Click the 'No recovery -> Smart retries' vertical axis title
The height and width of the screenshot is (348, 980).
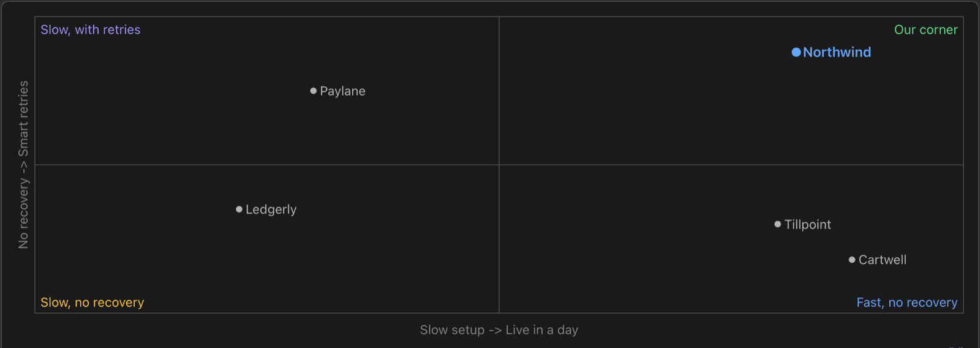pos(23,165)
